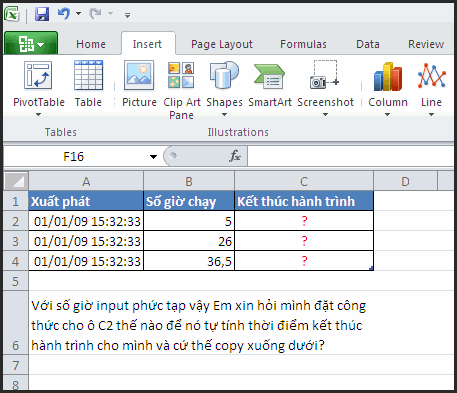This screenshot has height=393, width=457.
Task: Open the Name Box dropdown arrow
Action: point(153,157)
